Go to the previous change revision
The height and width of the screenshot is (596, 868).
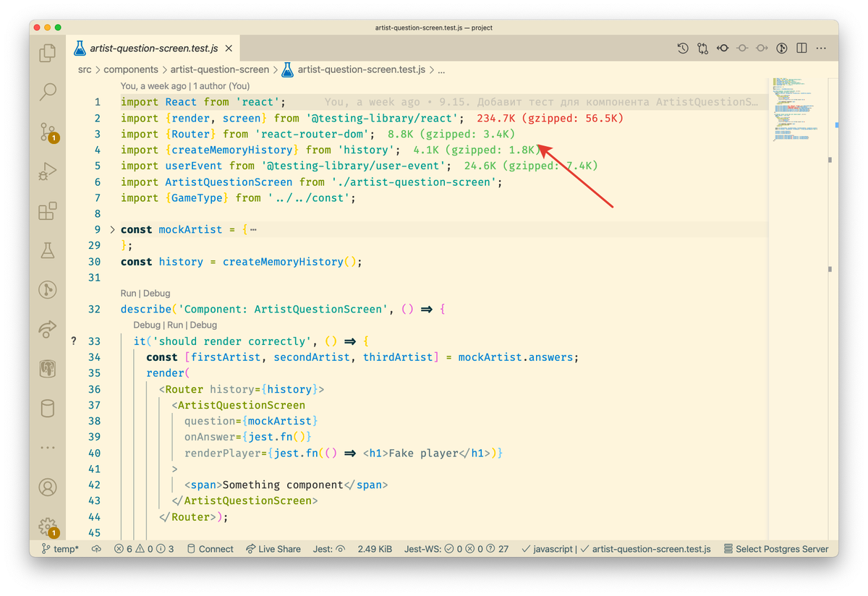coord(722,48)
